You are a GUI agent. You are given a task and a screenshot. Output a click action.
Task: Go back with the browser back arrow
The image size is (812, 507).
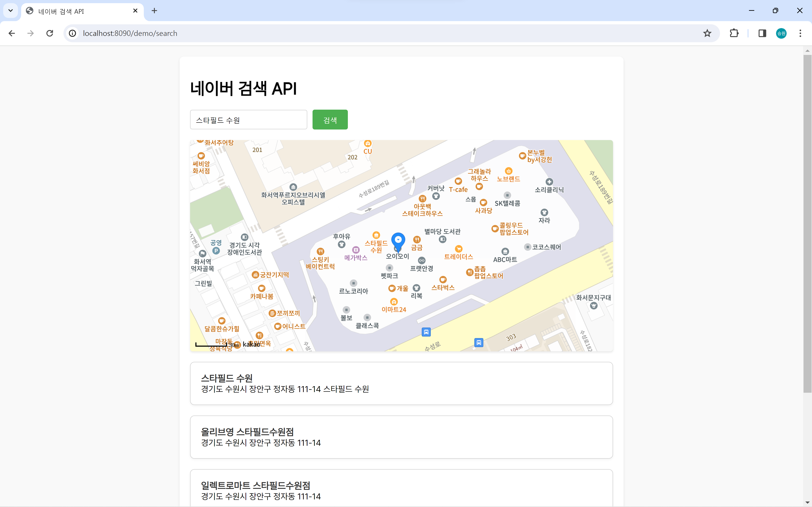12,33
